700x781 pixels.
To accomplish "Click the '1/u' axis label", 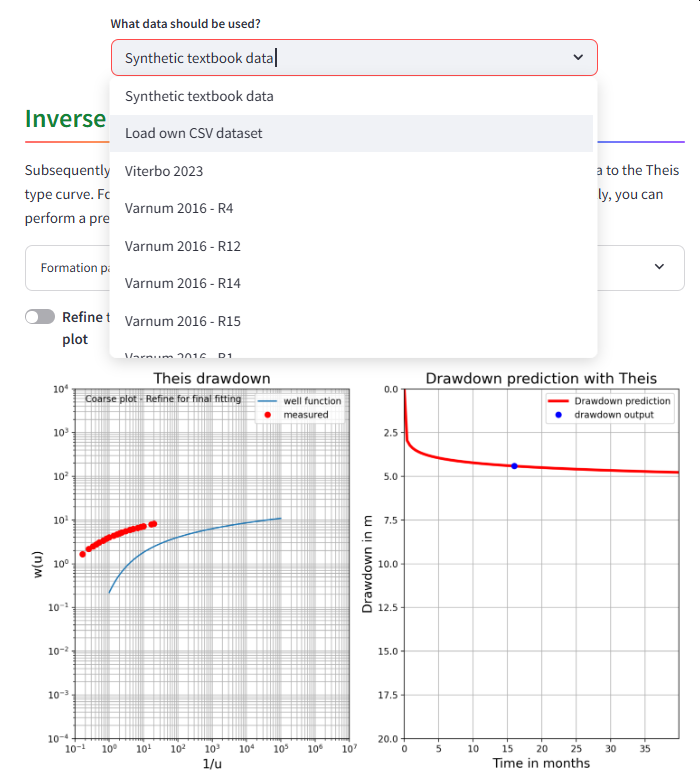I will point(212,764).
